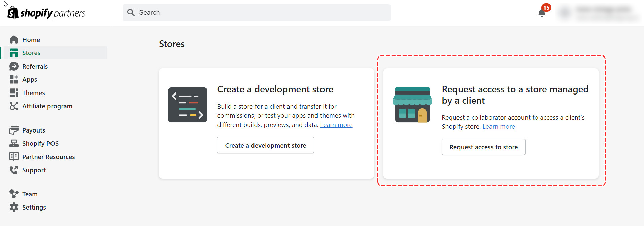
Task: Click the notification count badge 15
Action: click(x=546, y=7)
